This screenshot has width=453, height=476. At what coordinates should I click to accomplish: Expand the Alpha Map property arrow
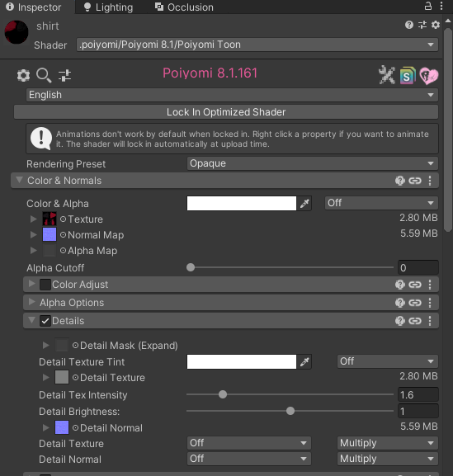coord(33,251)
